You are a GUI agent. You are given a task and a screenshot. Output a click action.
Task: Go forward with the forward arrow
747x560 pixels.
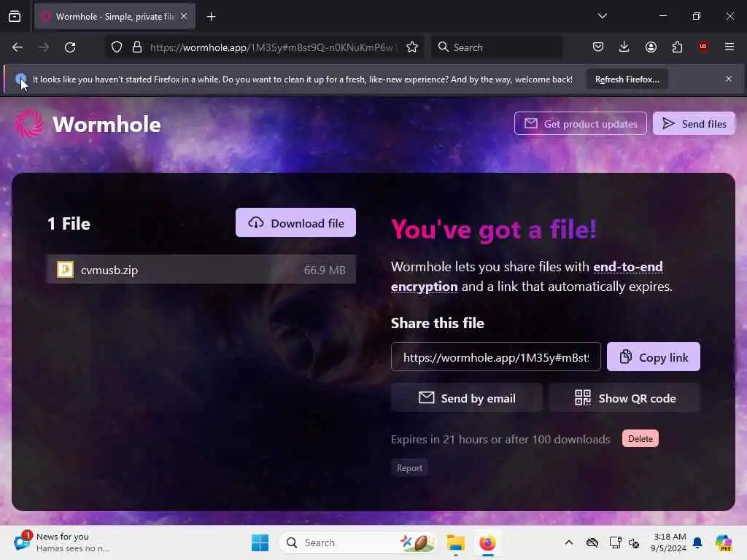click(x=43, y=47)
